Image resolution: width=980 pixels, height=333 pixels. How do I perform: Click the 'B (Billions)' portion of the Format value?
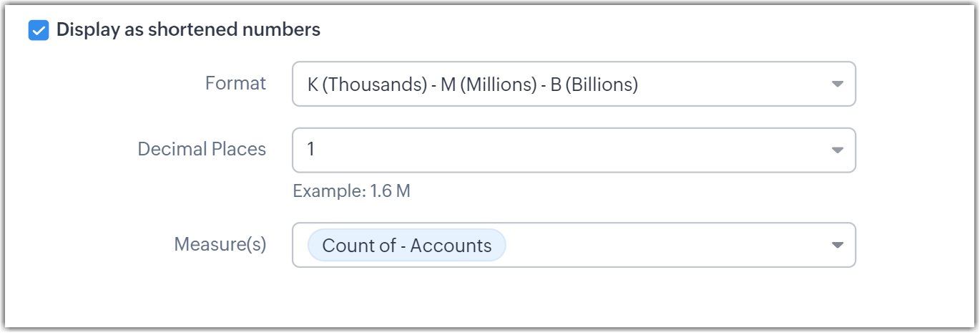pyautogui.click(x=592, y=85)
